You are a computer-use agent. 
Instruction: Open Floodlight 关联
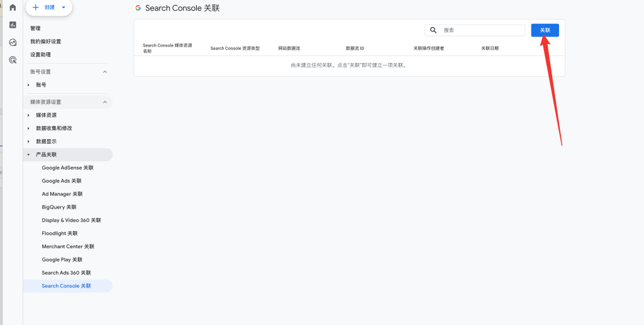[60, 234]
